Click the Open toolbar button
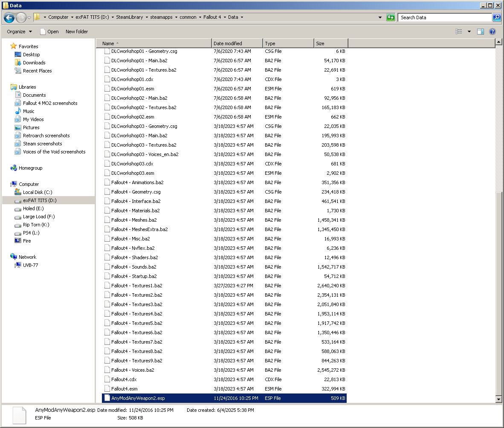504x428 pixels. tap(49, 32)
